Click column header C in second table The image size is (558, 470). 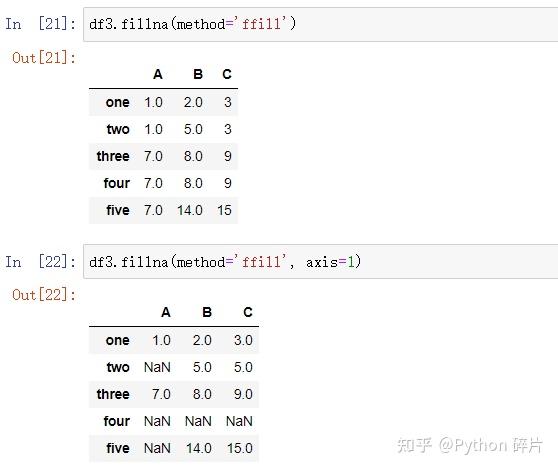pos(248,312)
